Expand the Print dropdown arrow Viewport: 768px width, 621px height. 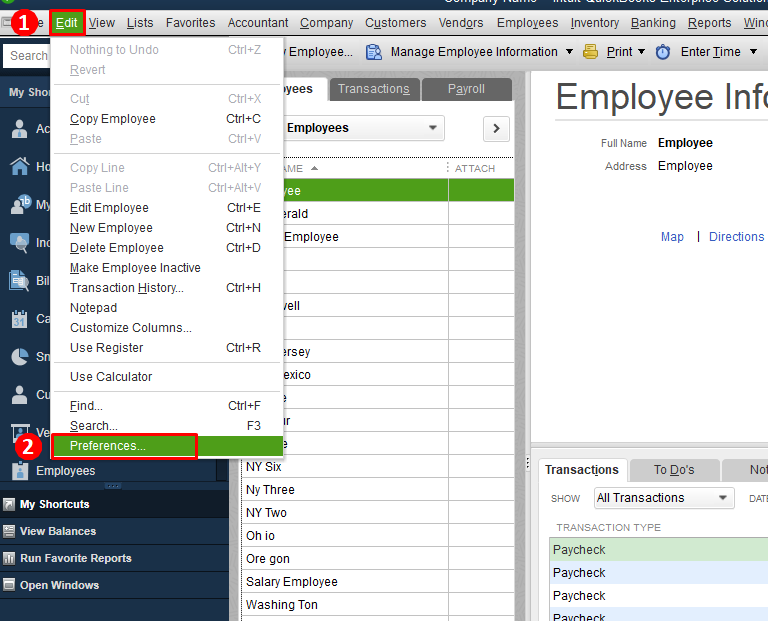pos(641,51)
